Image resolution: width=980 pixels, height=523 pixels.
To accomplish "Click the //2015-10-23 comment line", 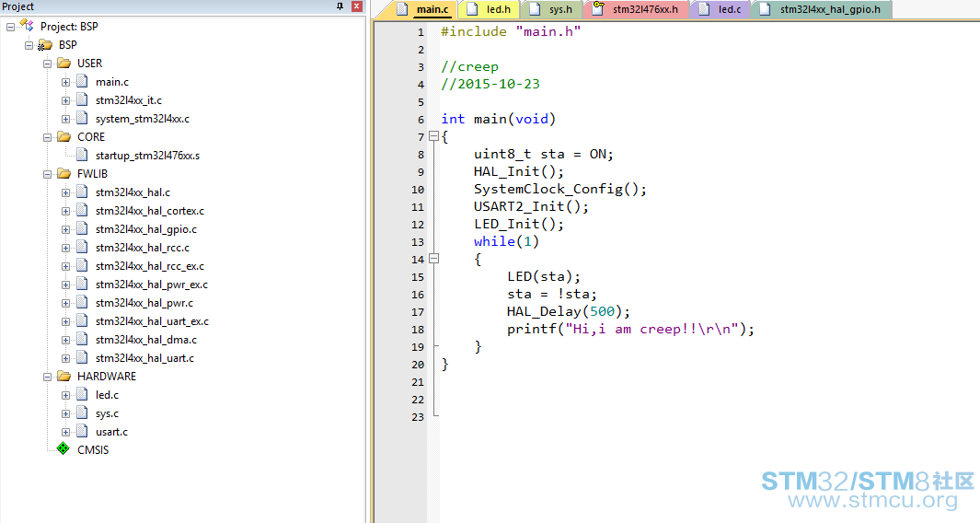I will [490, 84].
